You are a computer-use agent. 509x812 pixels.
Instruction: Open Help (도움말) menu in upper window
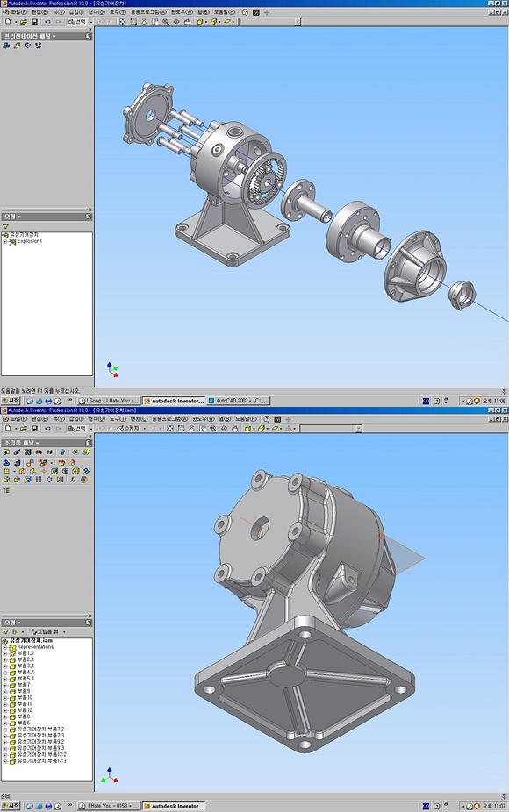pos(225,12)
